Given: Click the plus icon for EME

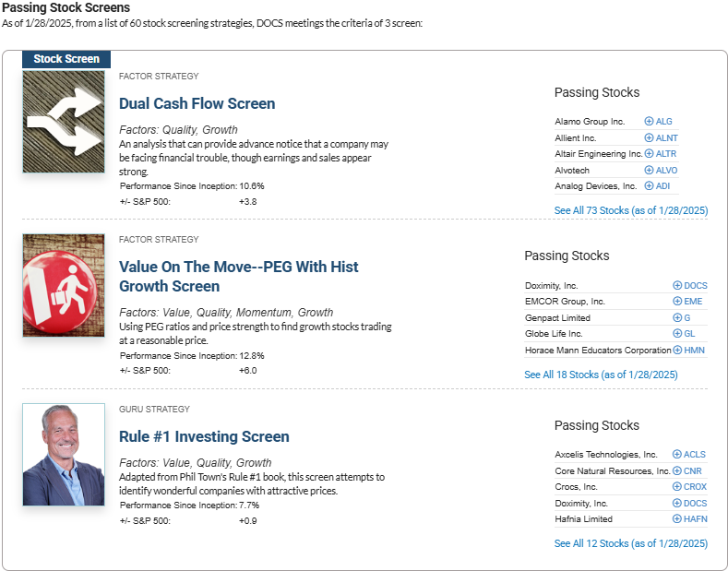Looking at the screenshot, I should (x=677, y=302).
